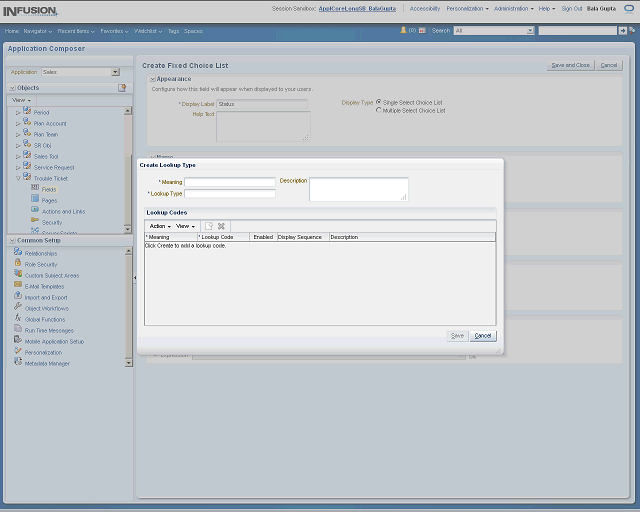Click Save in Create Lookup Type dialog

[x=457, y=336]
